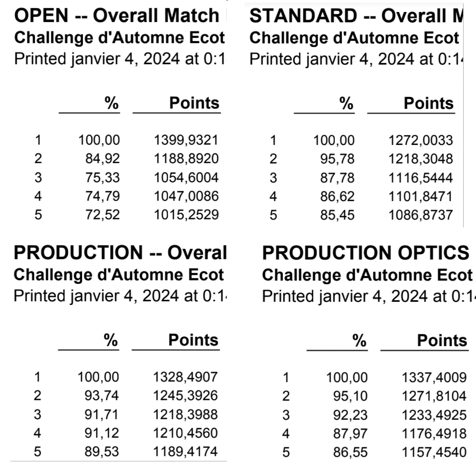The image size is (476, 469).
Task: Select the 86,55 percentage value
Action: (350, 452)
